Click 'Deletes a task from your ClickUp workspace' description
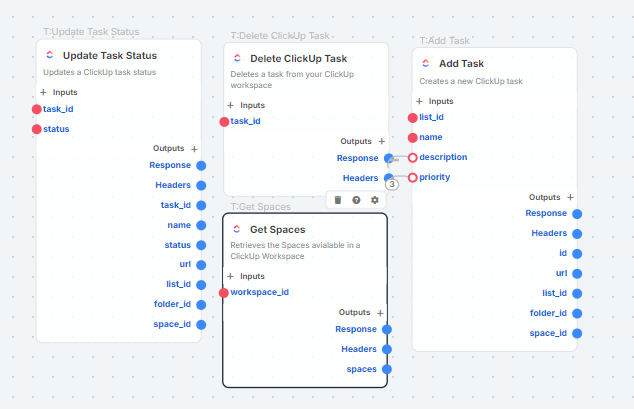The image size is (634, 409). click(292, 80)
